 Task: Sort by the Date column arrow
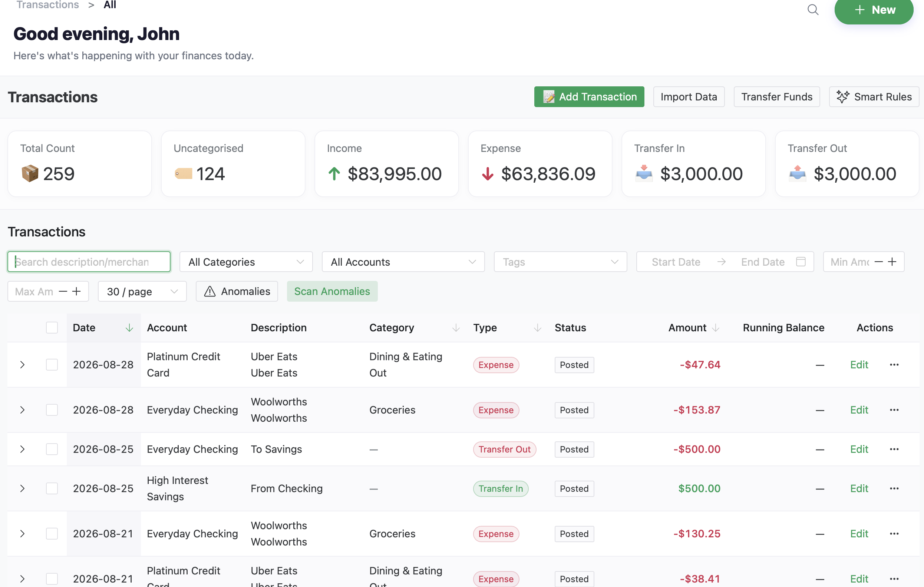(129, 328)
